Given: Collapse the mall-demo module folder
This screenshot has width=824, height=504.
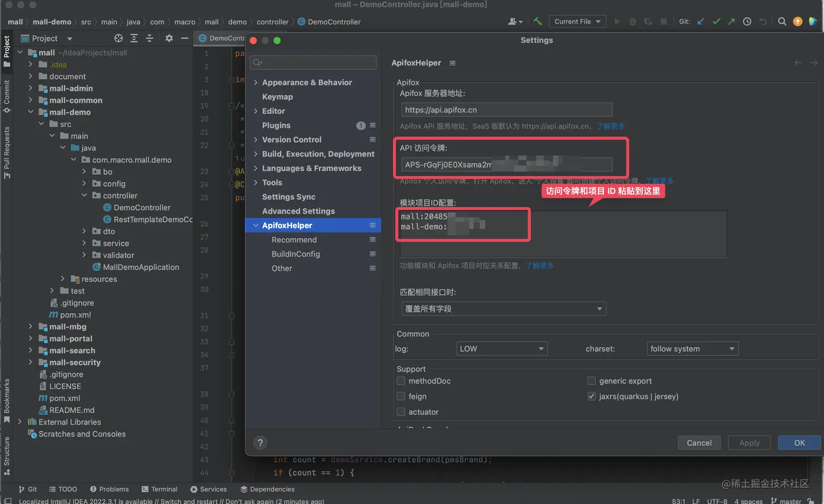Looking at the screenshot, I should coord(31,112).
